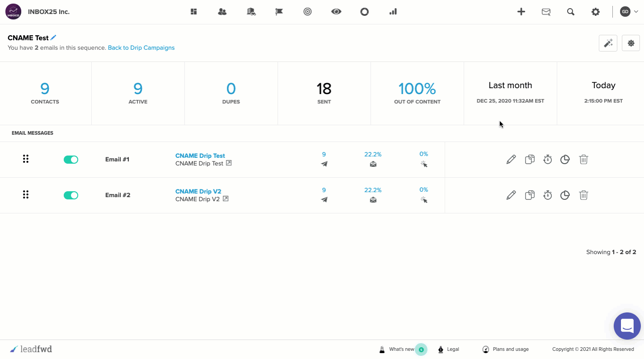
Task: Click the 9 Active stat
Action: pyautogui.click(x=138, y=93)
